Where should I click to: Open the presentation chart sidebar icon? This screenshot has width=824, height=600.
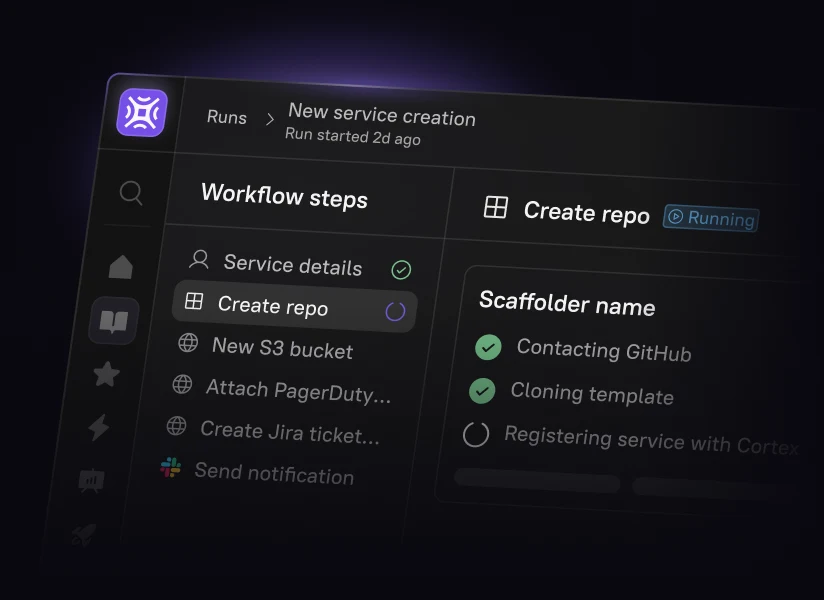coord(92,481)
